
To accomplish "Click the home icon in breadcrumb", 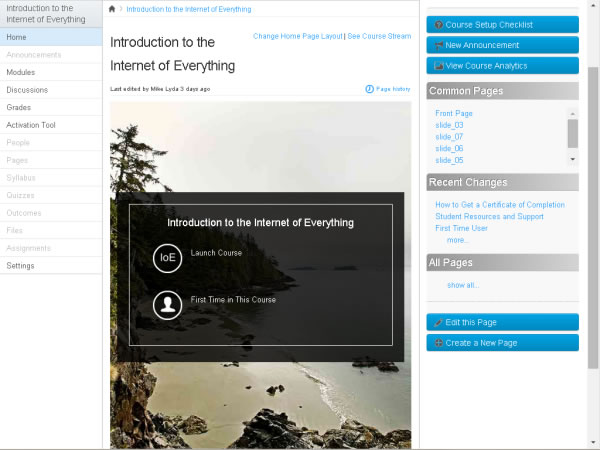I will (112, 9).
